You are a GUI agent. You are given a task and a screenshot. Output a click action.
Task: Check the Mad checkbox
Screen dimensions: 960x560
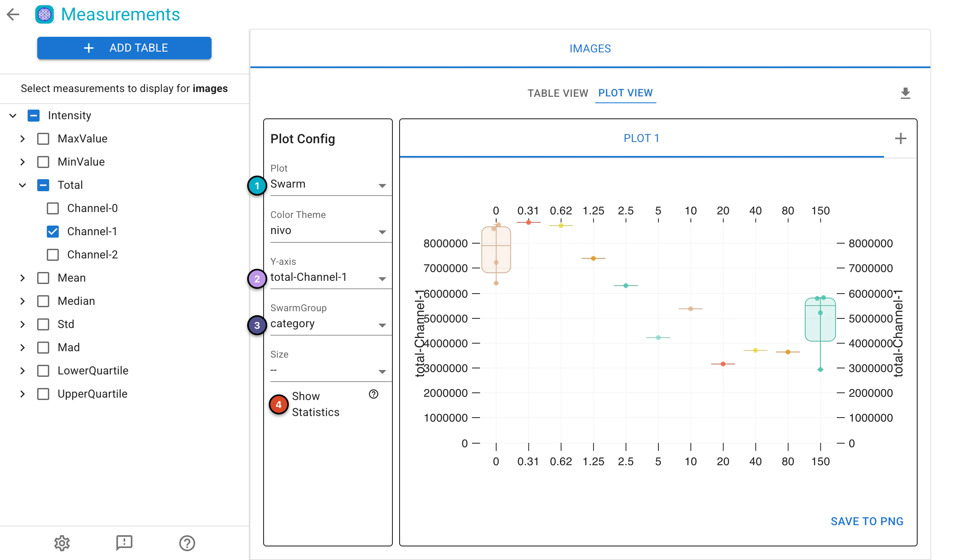point(43,348)
